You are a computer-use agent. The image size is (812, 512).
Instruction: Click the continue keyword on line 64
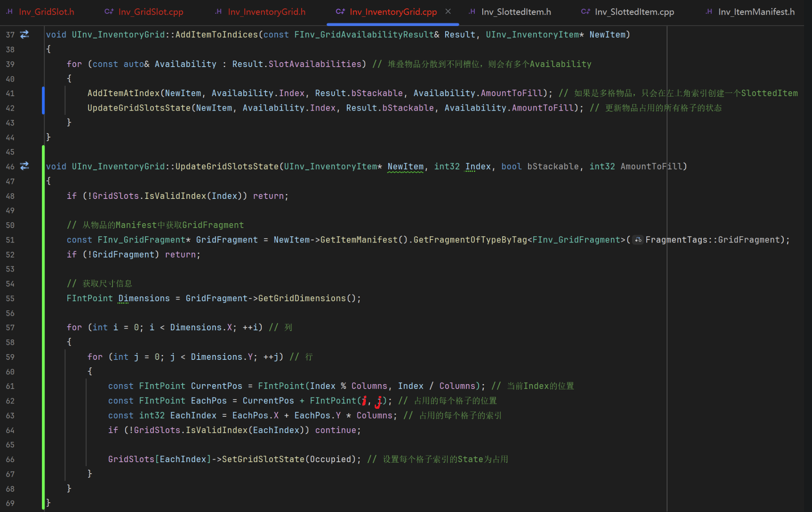[336, 430]
